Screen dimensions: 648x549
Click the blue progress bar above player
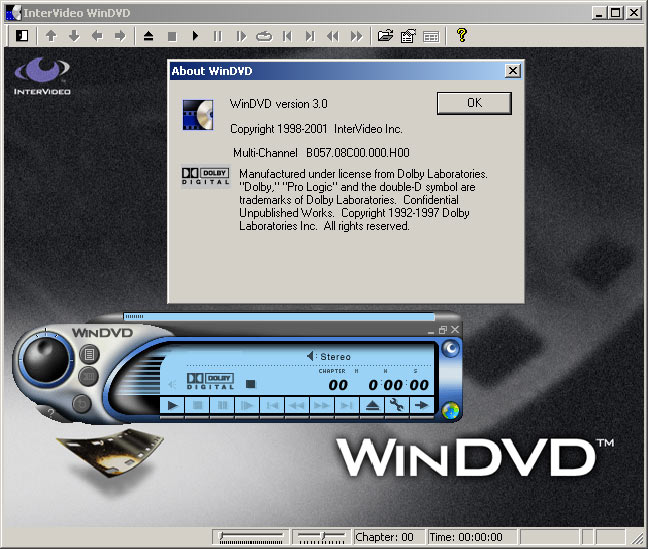pos(279,317)
